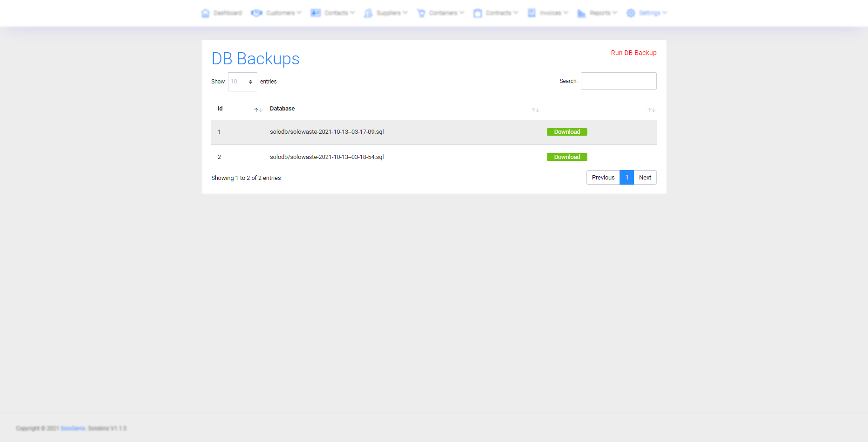Click the Containers cart icon
Screen dimensions: 868x442
tap(421, 13)
